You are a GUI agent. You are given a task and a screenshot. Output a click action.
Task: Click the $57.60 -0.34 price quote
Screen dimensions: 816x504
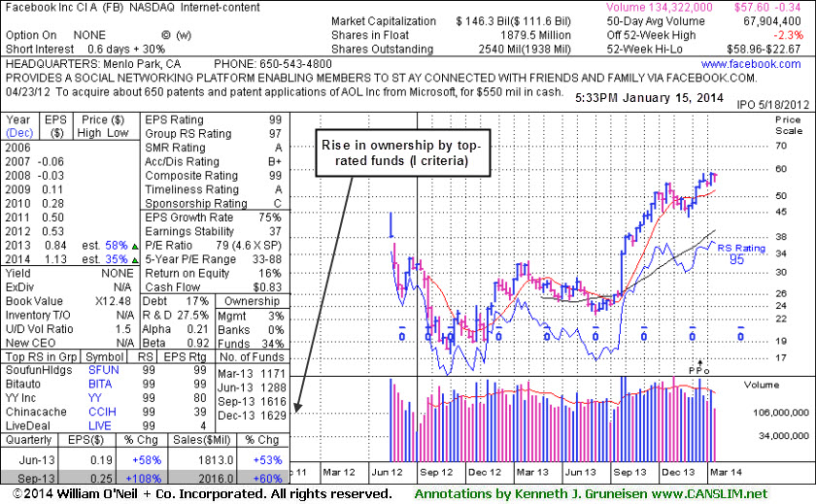coord(767,7)
